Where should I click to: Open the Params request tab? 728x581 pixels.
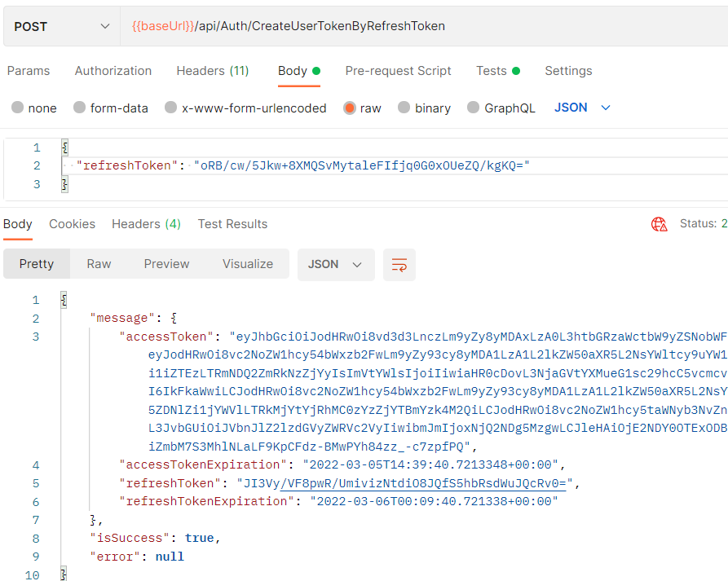(29, 71)
